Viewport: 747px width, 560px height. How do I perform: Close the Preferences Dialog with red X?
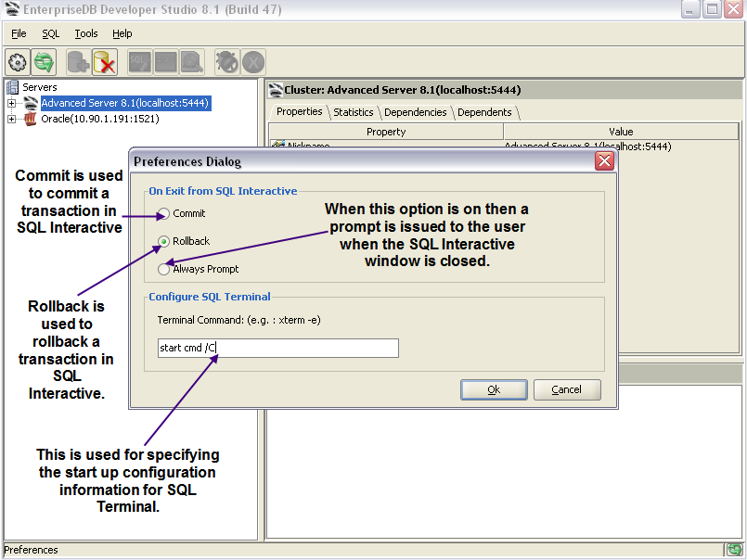[x=604, y=161]
